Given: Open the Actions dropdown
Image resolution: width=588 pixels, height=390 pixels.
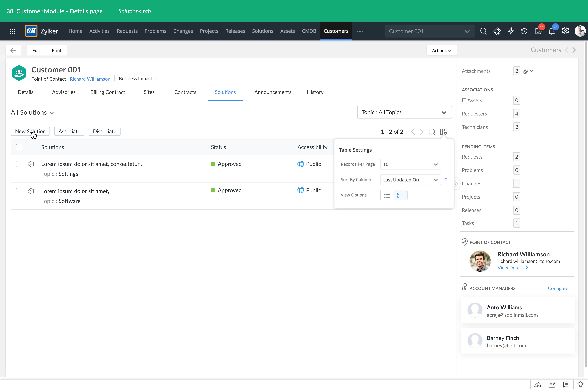Looking at the screenshot, I should coord(442,51).
